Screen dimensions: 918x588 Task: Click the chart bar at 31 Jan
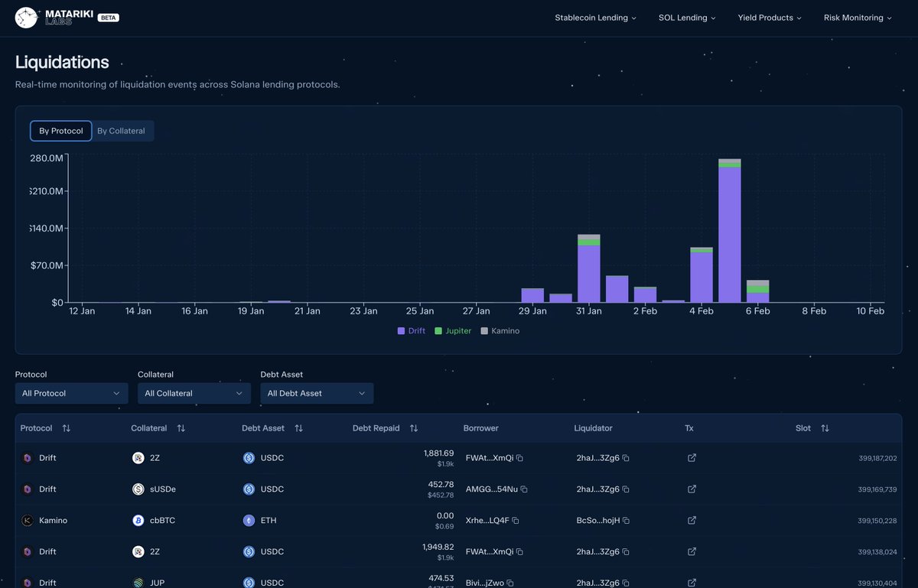tap(589, 268)
